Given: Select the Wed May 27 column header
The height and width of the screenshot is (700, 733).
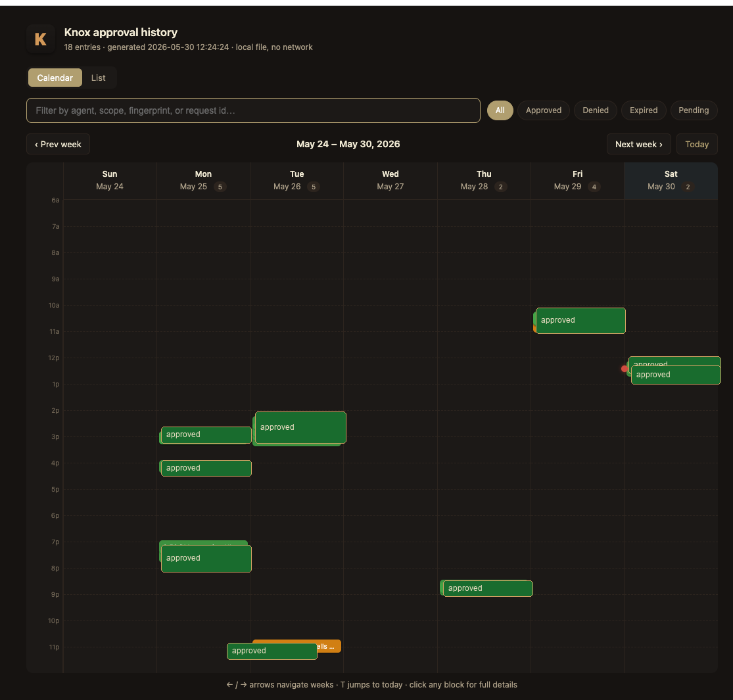Looking at the screenshot, I should pos(390,180).
